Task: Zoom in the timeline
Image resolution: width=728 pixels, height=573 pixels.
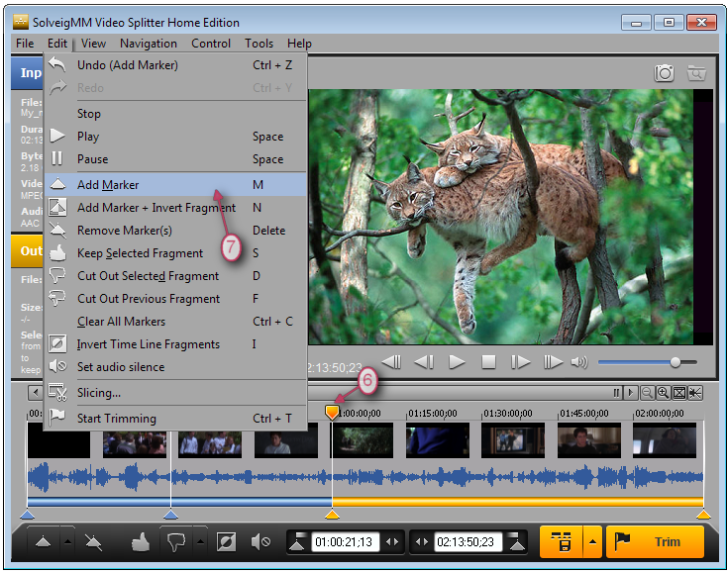Action: coord(663,393)
